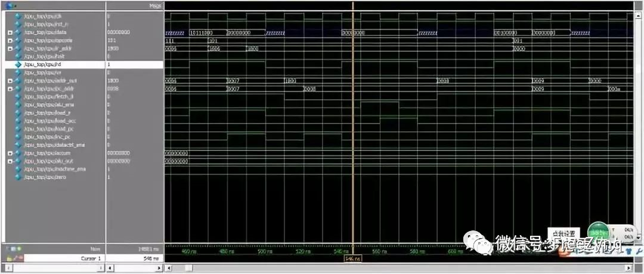Click the Msgs column header
644x274 pixels.
coord(155,5)
